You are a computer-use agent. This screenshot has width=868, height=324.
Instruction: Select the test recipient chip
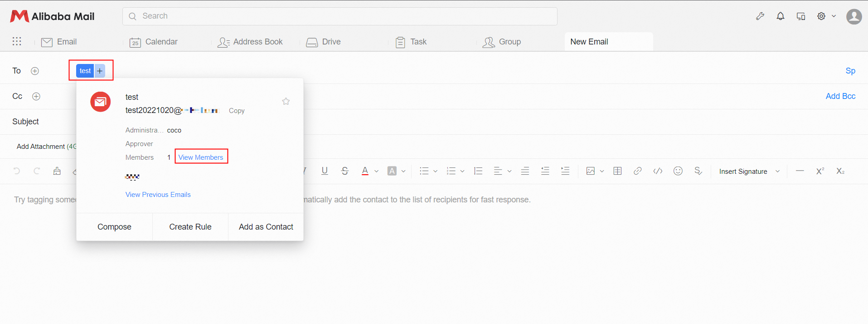85,71
